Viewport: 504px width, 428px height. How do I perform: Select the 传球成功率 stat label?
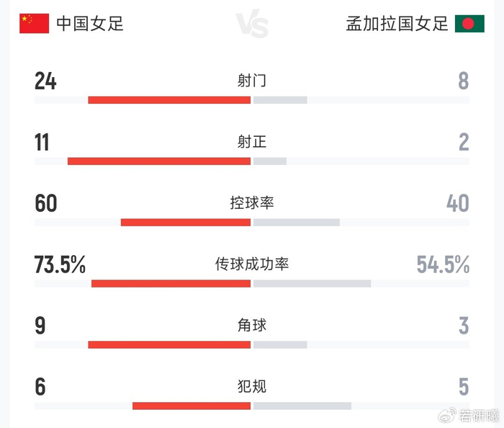tap(252, 264)
